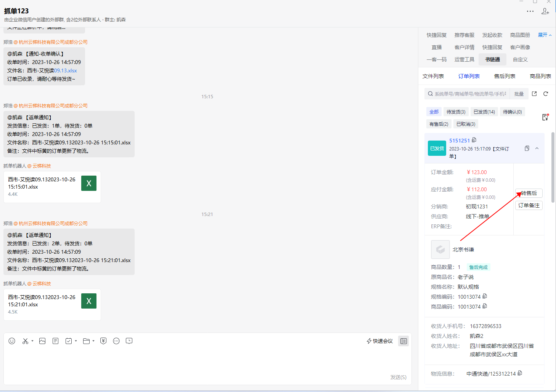556x392 pixels.
Task: Switch to the 文件列表 tab
Action: (433, 76)
